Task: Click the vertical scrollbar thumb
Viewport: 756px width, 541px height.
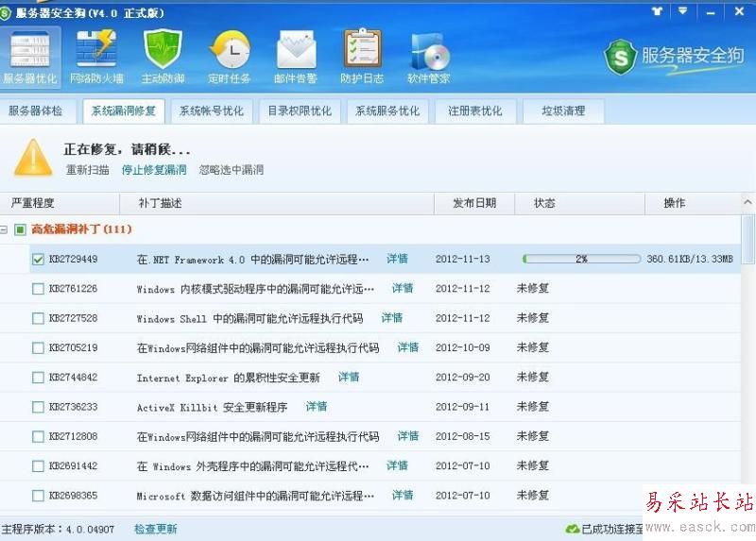Action: point(748,240)
